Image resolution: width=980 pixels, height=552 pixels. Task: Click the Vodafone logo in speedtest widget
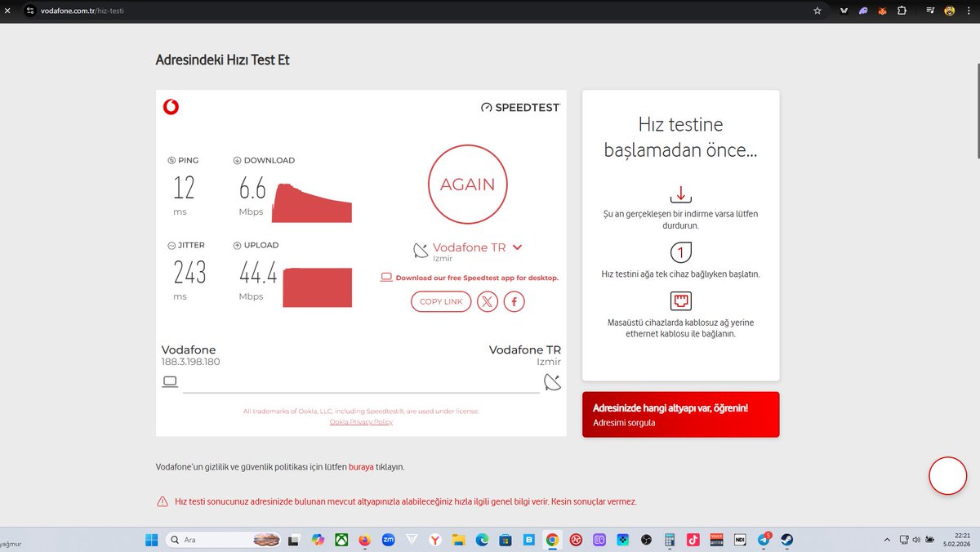point(171,107)
